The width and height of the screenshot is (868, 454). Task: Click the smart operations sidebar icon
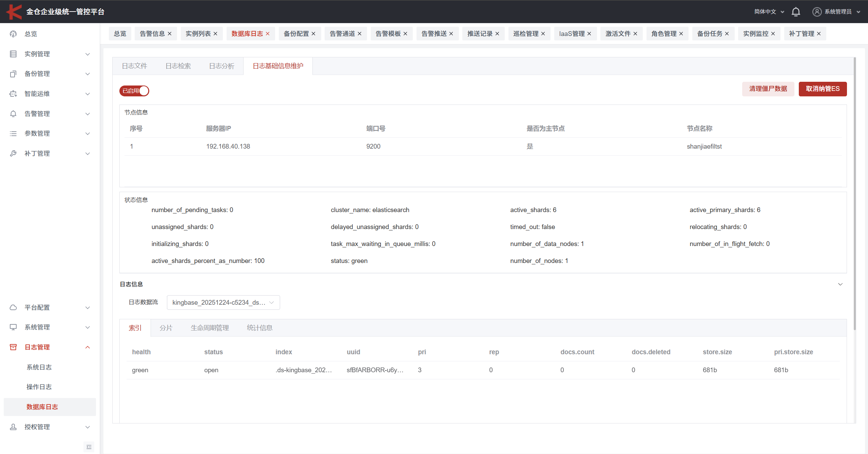[x=13, y=94]
